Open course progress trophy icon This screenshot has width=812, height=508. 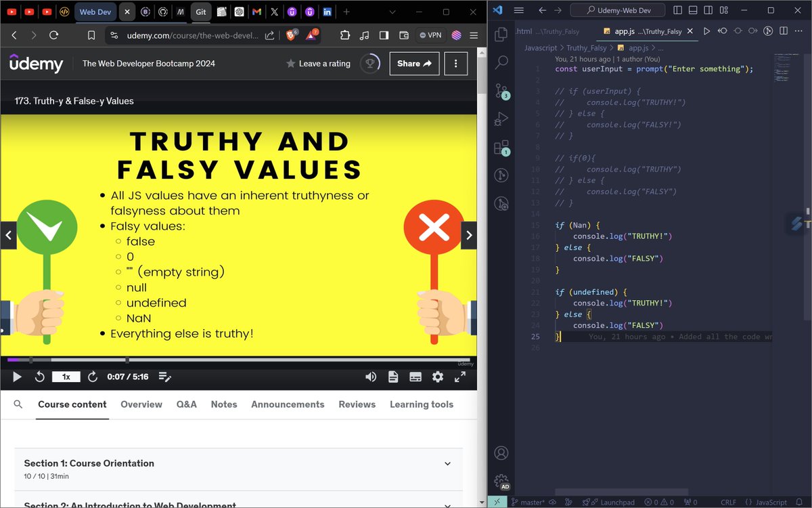coord(370,64)
